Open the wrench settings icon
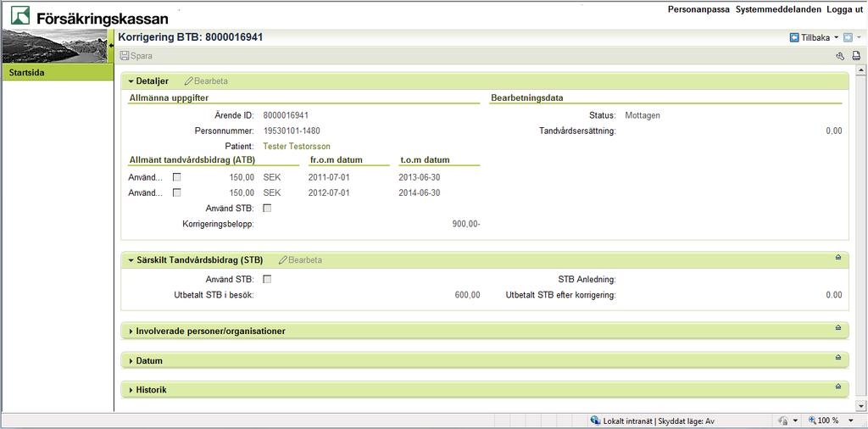The width and height of the screenshot is (868, 429). click(x=840, y=56)
